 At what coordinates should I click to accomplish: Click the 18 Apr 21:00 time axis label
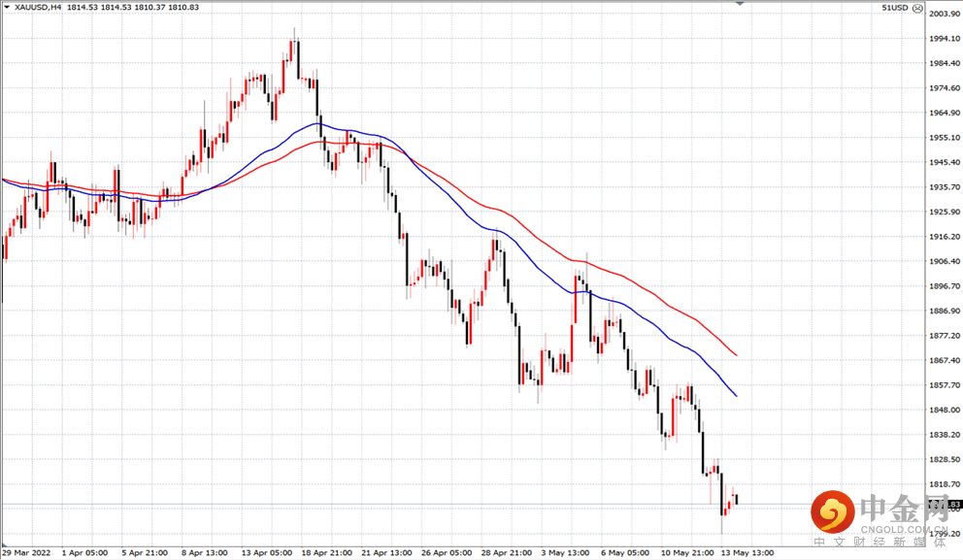tap(327, 552)
